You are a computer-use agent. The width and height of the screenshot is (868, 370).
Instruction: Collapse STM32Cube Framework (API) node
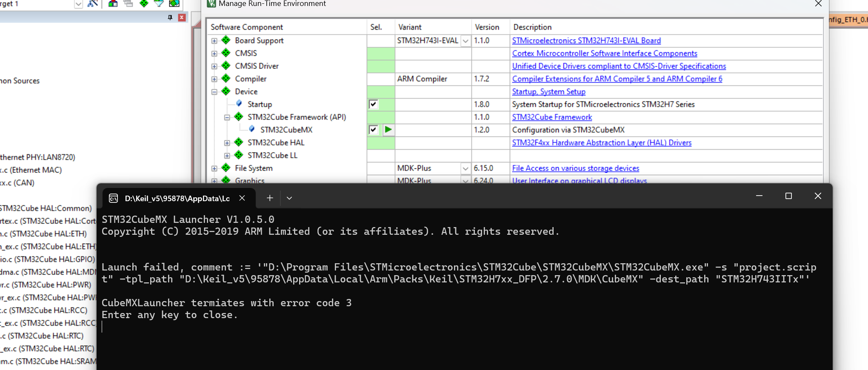(x=227, y=117)
